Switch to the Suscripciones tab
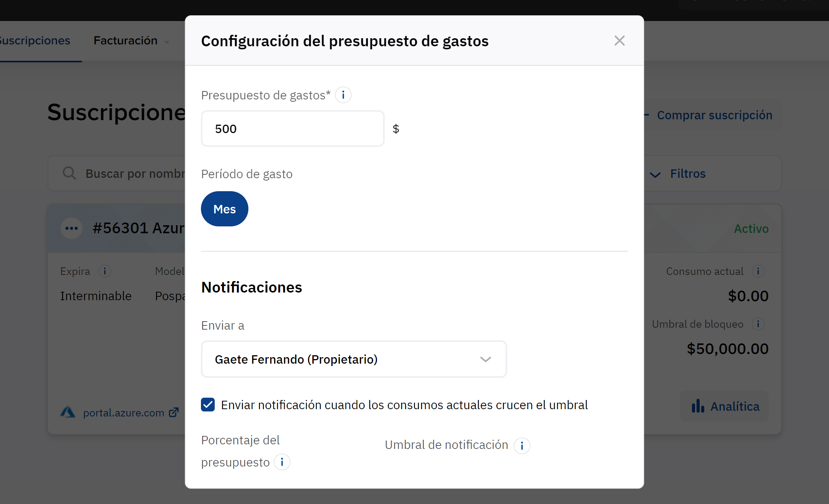Screen dimensions: 829x504 click(x=35, y=41)
